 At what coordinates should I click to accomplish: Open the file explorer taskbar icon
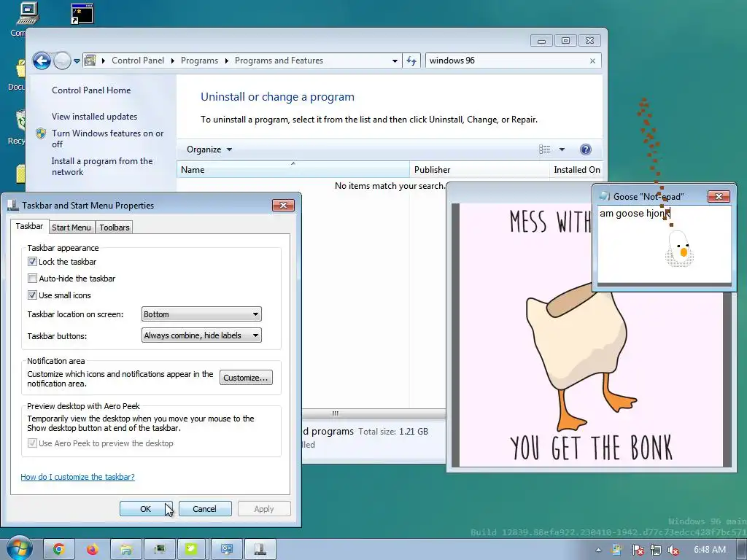coord(125,550)
